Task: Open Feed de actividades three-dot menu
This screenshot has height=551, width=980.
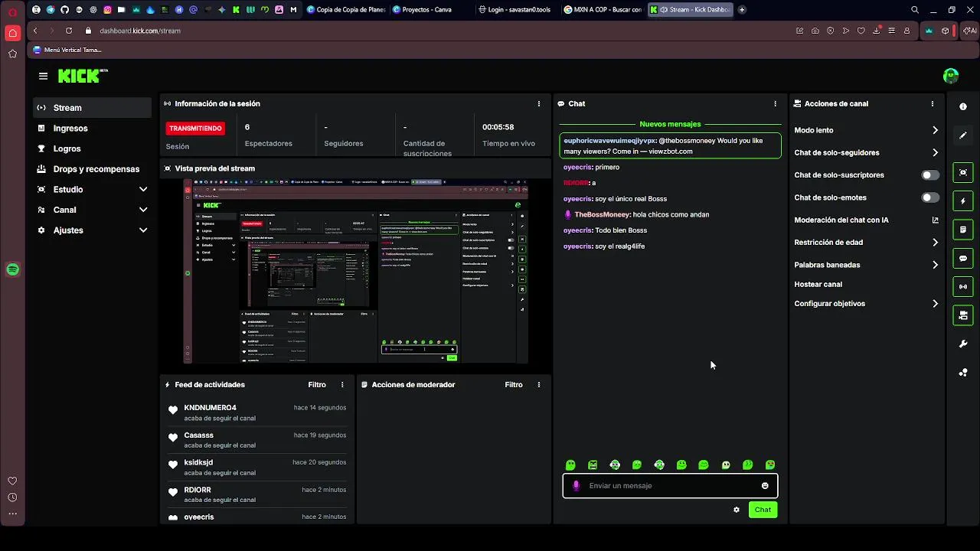Action: tap(342, 385)
